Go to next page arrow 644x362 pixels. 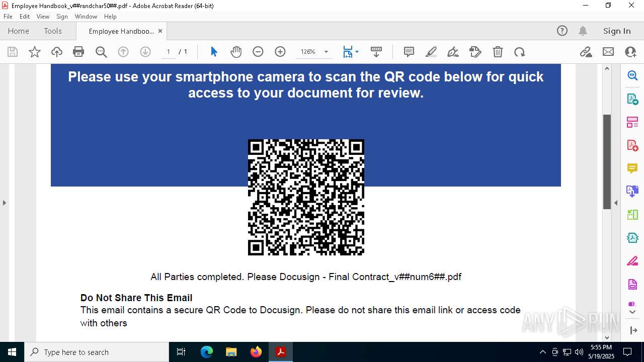coord(145,52)
